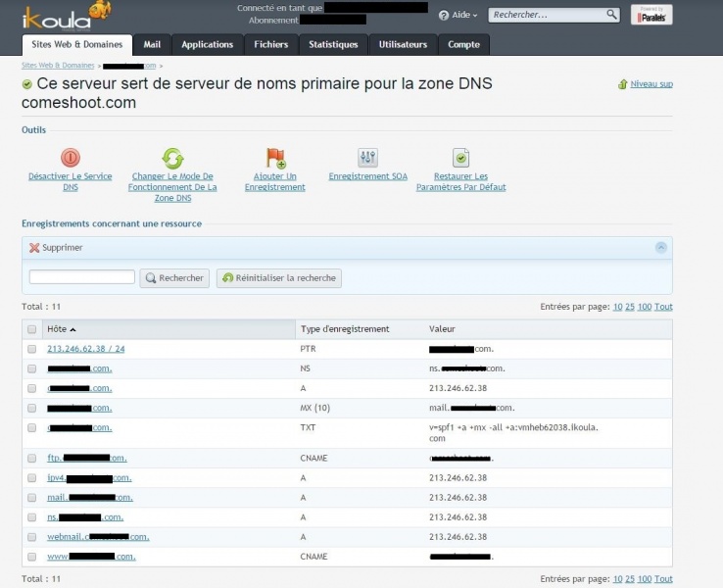Click the Ajouter Un Enregistrement flag icon
Image resolution: width=723 pixels, height=588 pixels.
(275, 158)
